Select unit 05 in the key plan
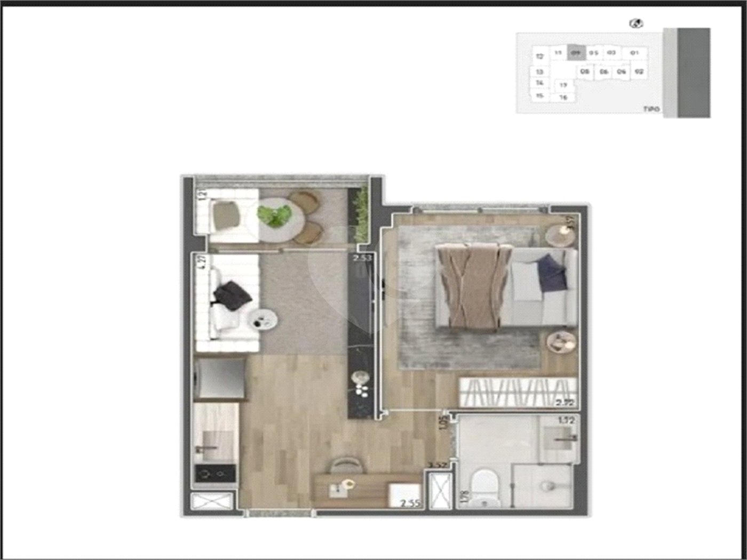Screen dimensions: 747x560 tap(594, 53)
